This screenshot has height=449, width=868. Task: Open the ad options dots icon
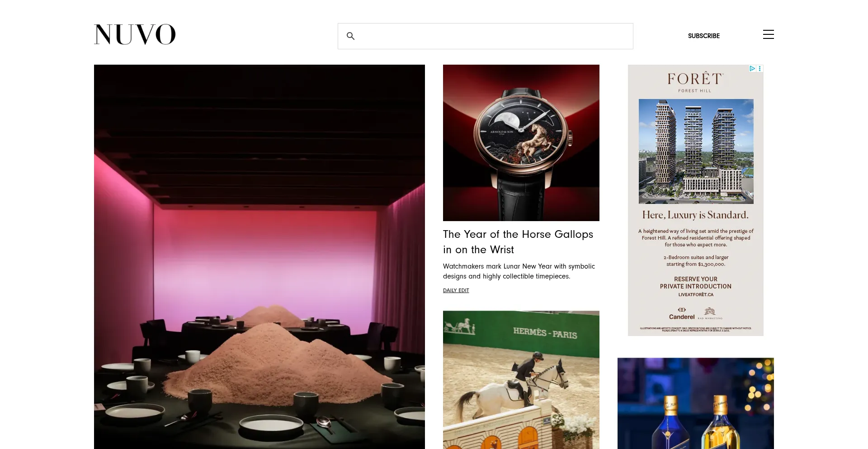point(760,68)
